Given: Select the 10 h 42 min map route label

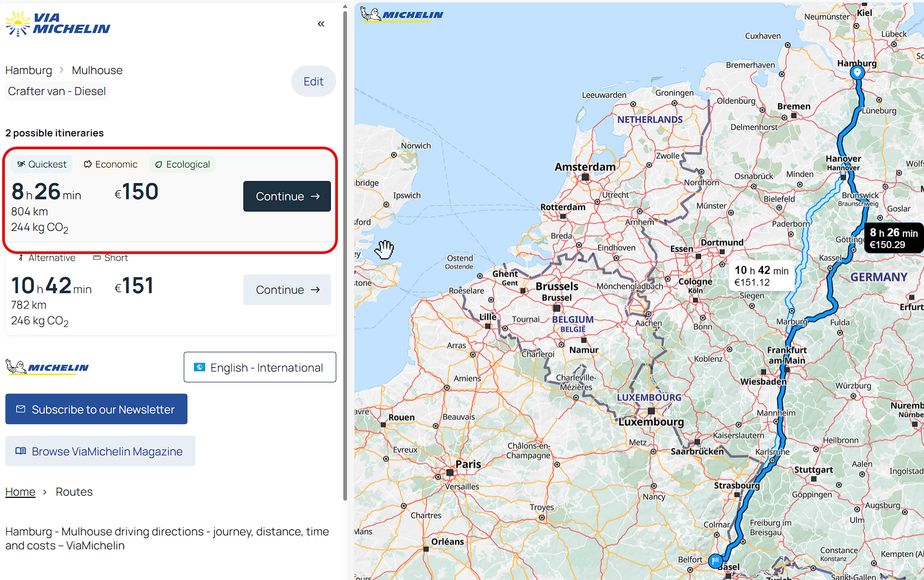Looking at the screenshot, I should 761,276.
